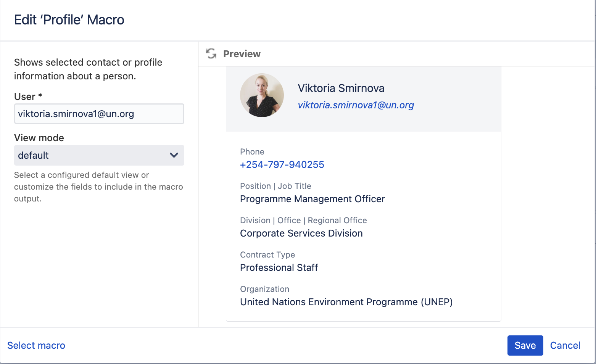Open the View mode dropdown
The image size is (596, 364).
(99, 155)
